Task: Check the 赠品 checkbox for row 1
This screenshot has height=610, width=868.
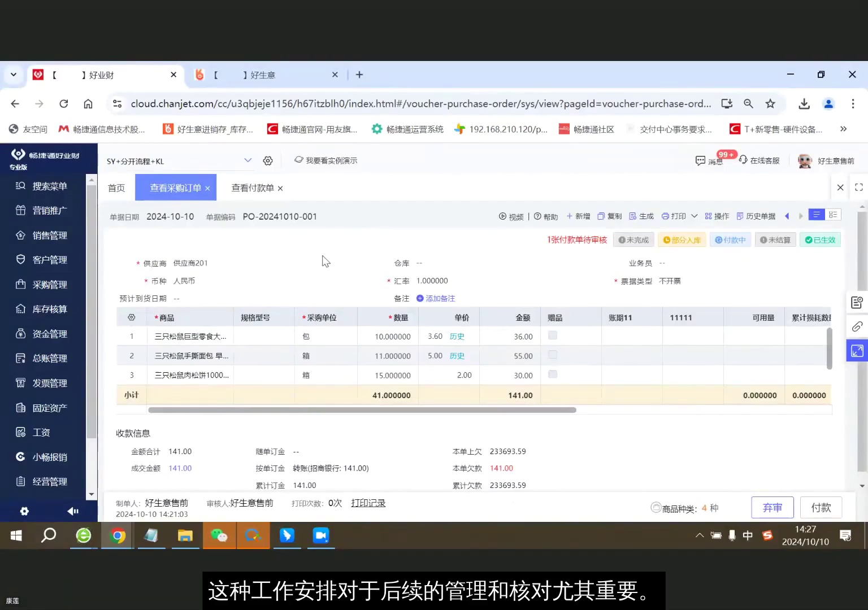Action: pyautogui.click(x=552, y=335)
